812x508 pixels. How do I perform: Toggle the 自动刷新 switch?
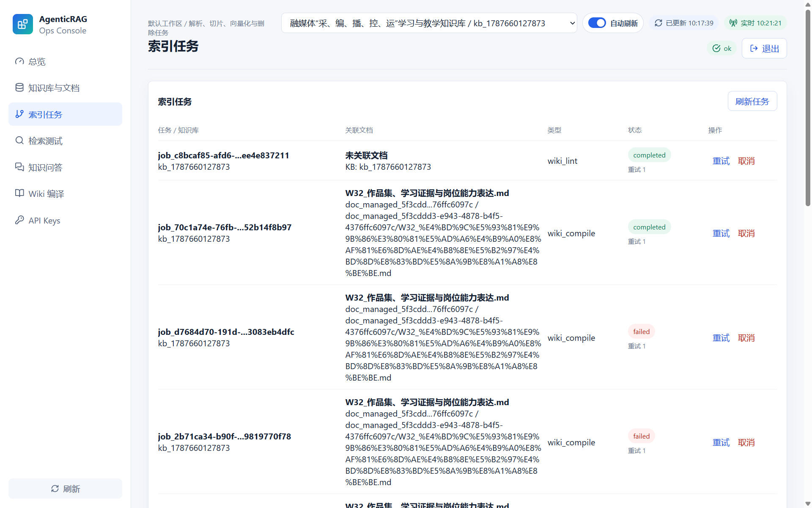coord(597,23)
